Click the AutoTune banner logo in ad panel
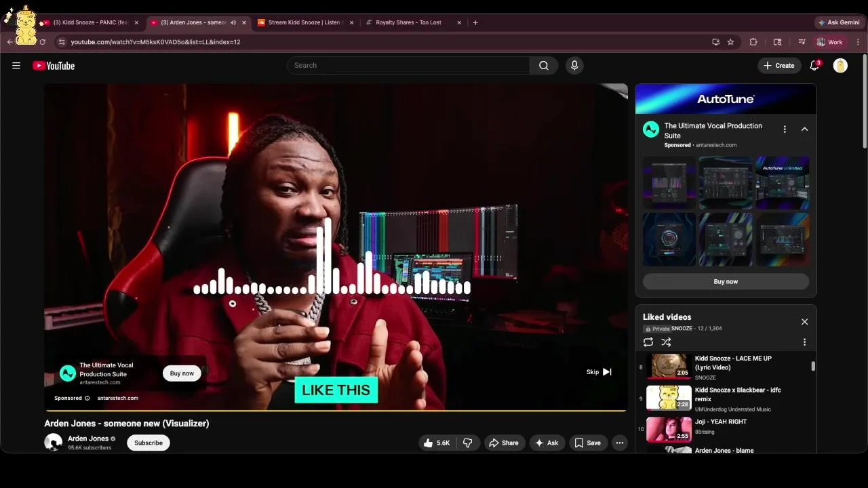 (726, 99)
